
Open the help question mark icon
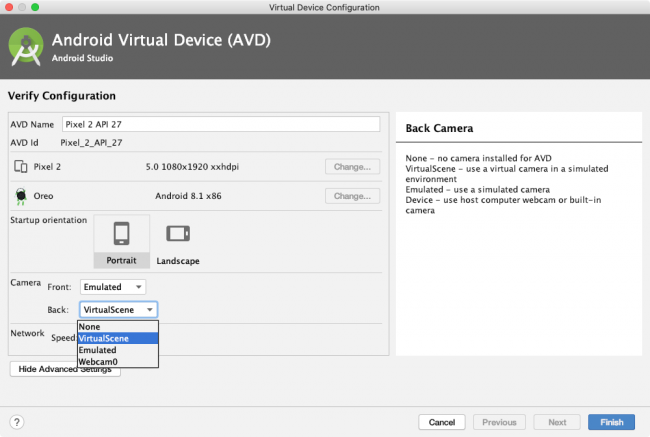[17, 422]
